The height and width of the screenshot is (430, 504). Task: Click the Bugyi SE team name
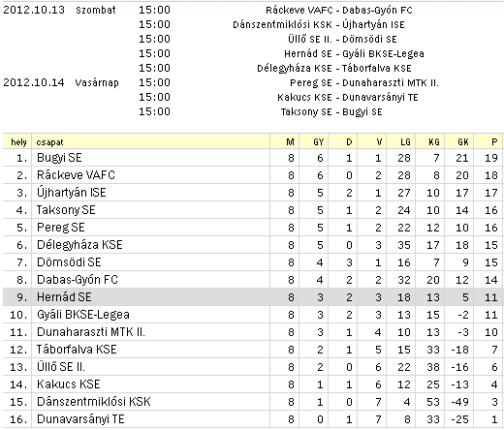(59, 158)
